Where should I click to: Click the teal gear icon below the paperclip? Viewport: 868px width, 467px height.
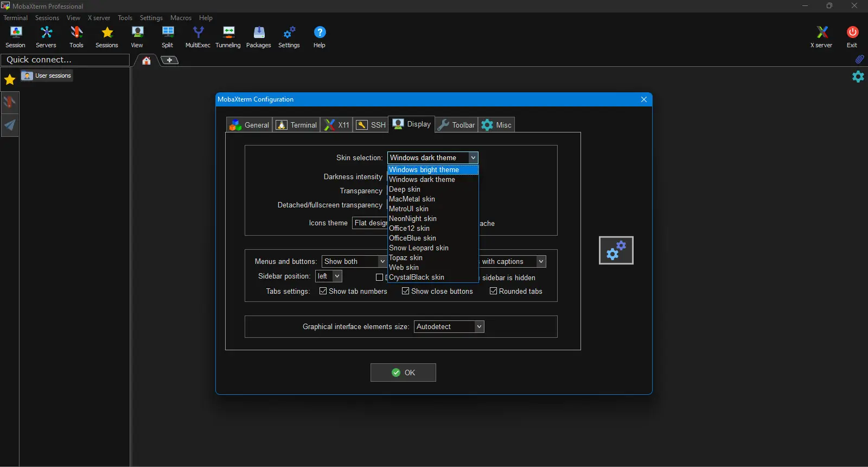(x=858, y=77)
